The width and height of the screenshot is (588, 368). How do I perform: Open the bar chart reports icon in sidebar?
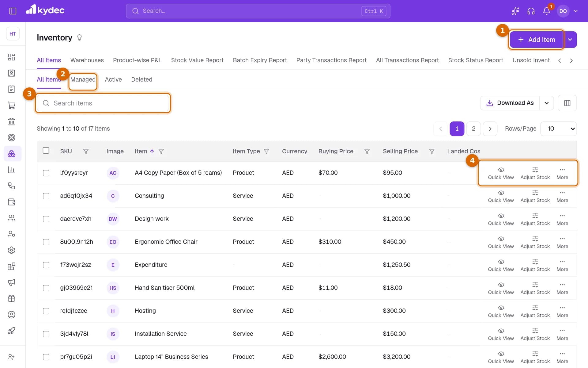click(11, 170)
